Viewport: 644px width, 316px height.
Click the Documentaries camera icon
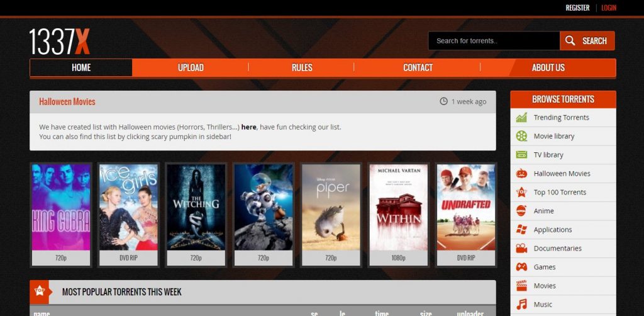(x=521, y=248)
